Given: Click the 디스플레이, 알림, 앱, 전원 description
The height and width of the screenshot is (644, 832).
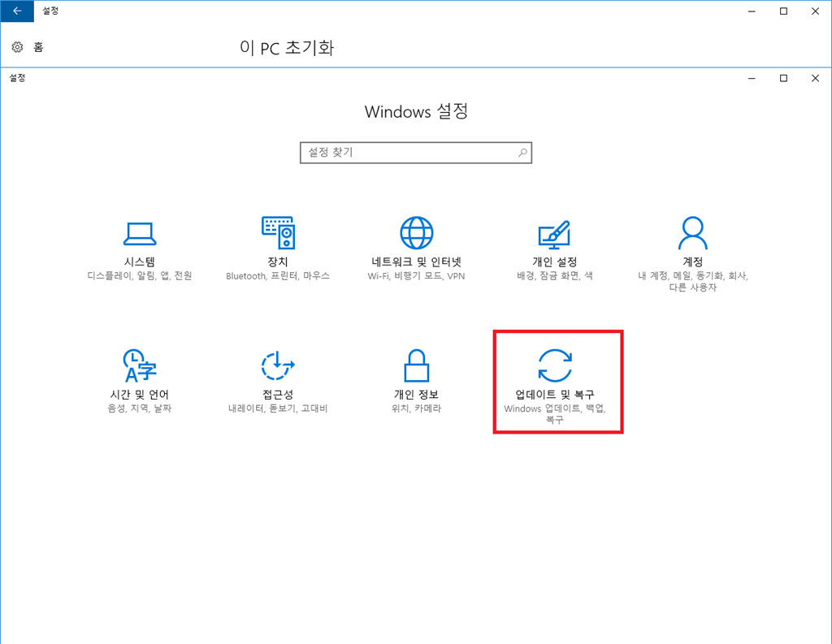Looking at the screenshot, I should point(140,276).
